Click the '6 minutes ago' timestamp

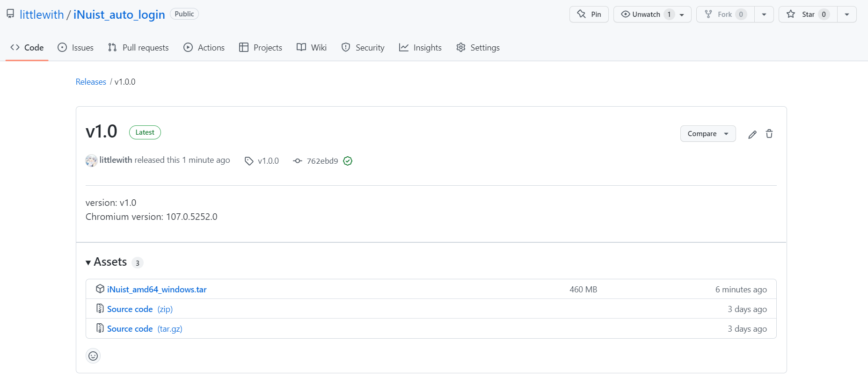pyautogui.click(x=741, y=290)
